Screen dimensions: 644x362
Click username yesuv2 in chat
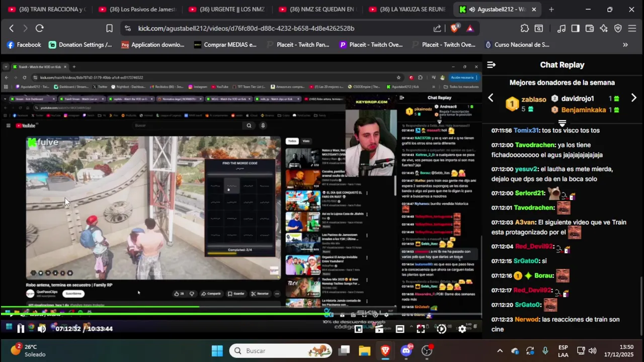526,169
